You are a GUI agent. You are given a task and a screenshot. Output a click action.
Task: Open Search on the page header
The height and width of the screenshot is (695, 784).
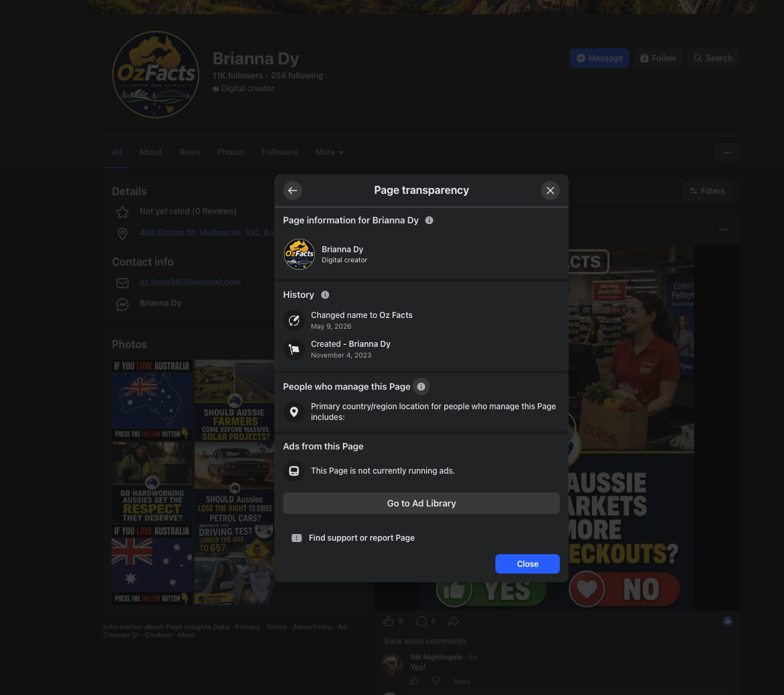(x=713, y=58)
